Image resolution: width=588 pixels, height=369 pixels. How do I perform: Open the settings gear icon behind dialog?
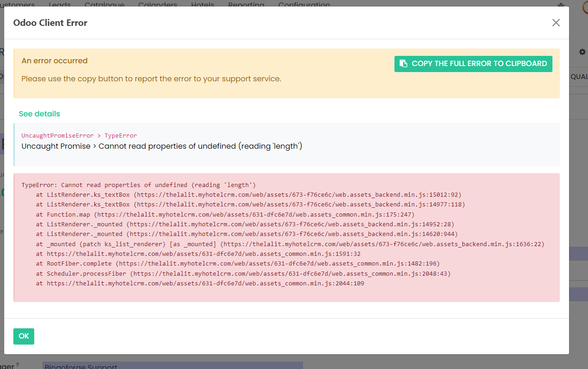[582, 52]
